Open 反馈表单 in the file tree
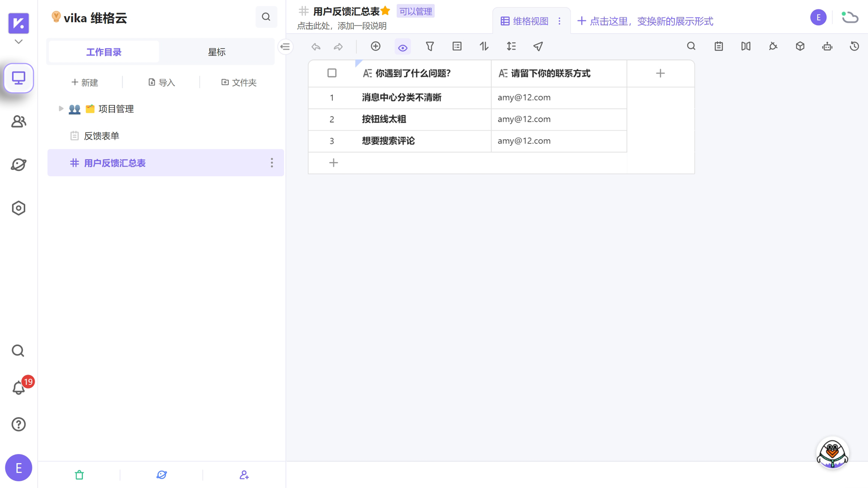The height and width of the screenshot is (488, 868). click(x=101, y=136)
